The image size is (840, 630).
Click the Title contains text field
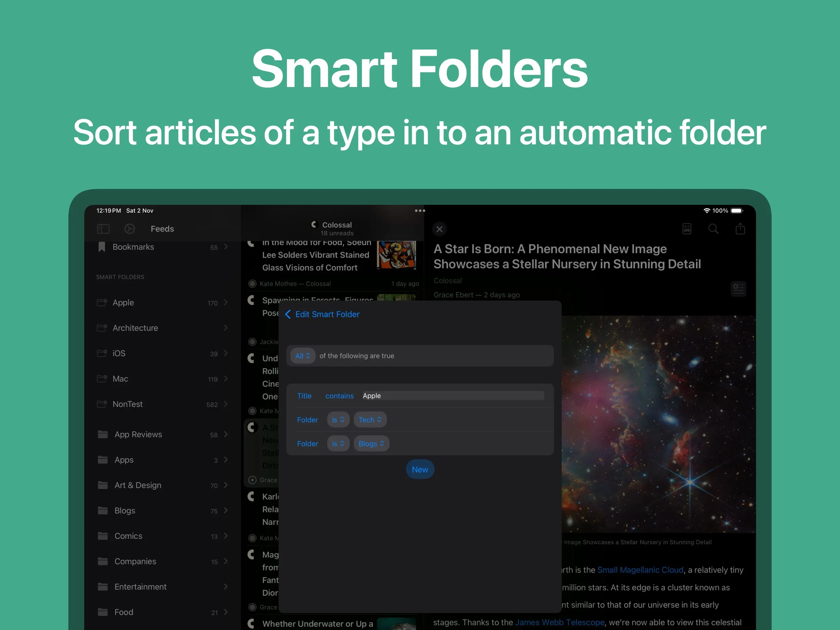pyautogui.click(x=452, y=396)
